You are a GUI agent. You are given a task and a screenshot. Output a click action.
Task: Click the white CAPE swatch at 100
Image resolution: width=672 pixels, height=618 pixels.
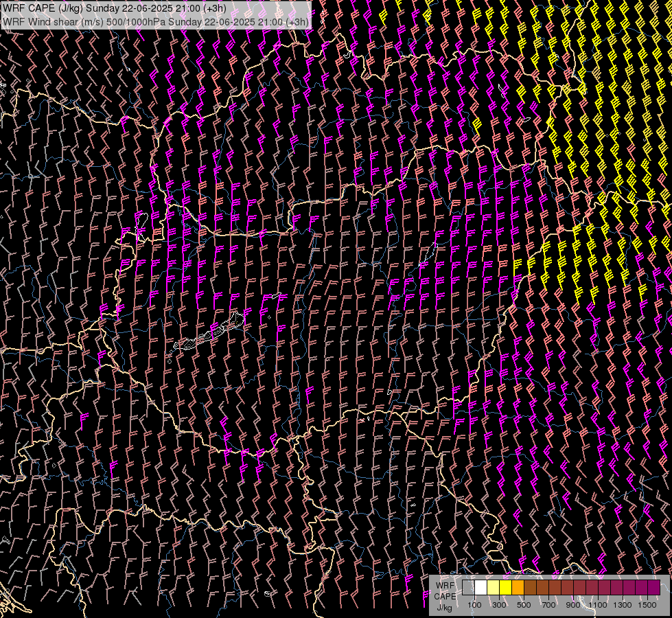481,587
